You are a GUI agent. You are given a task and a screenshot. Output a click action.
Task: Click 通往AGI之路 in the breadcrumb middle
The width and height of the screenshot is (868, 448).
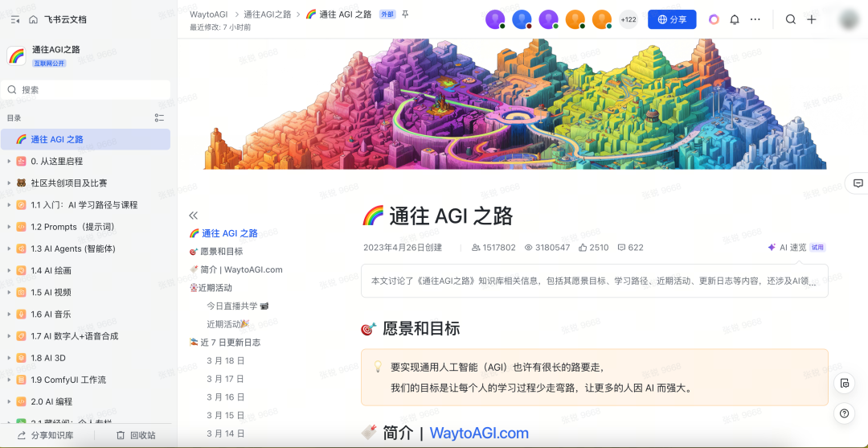268,14
